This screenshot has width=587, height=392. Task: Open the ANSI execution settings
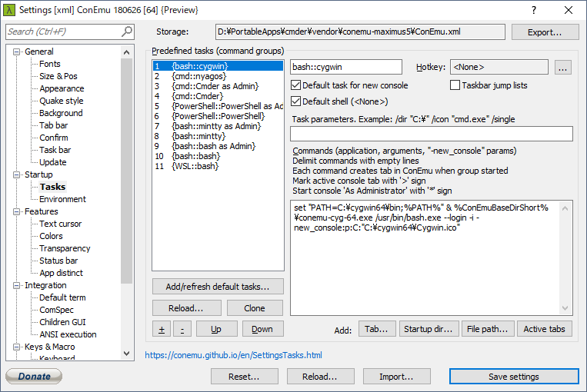pyautogui.click(x=68, y=334)
